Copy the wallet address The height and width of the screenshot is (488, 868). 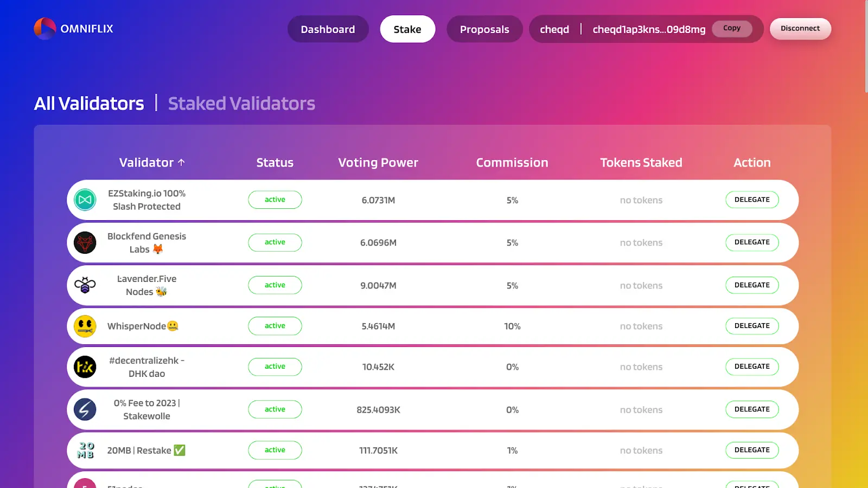pos(732,28)
